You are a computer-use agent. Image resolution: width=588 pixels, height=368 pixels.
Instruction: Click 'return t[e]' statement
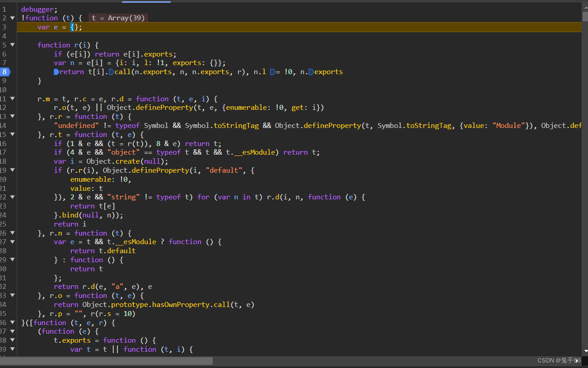[x=93, y=206]
